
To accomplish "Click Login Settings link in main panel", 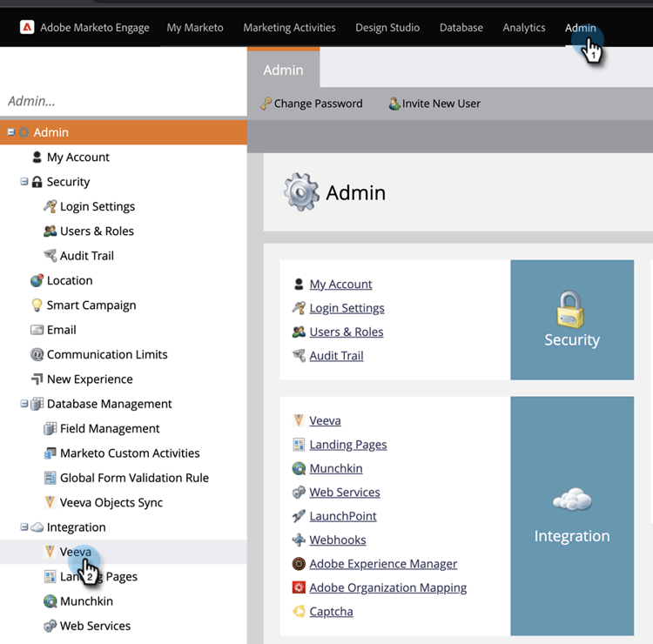I will (x=347, y=307).
